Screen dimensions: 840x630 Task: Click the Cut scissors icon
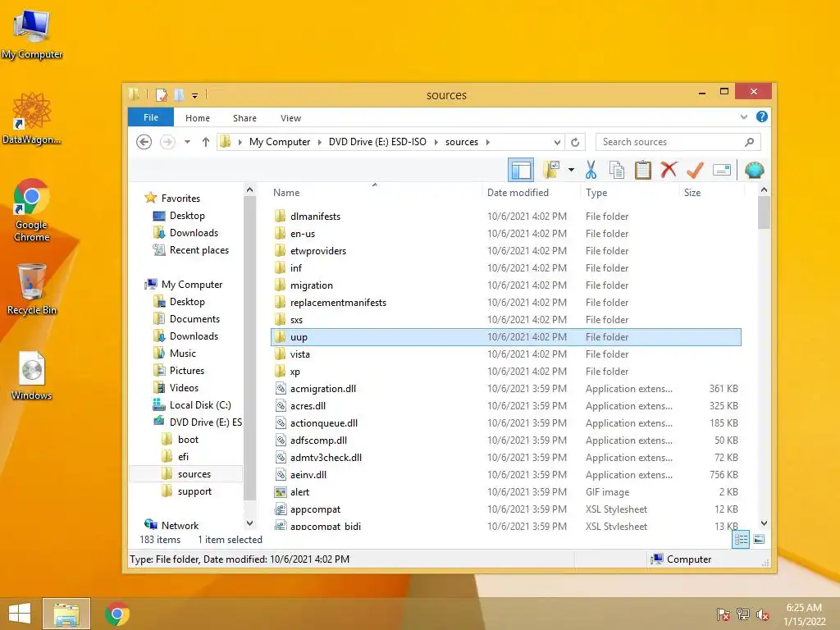pos(591,170)
